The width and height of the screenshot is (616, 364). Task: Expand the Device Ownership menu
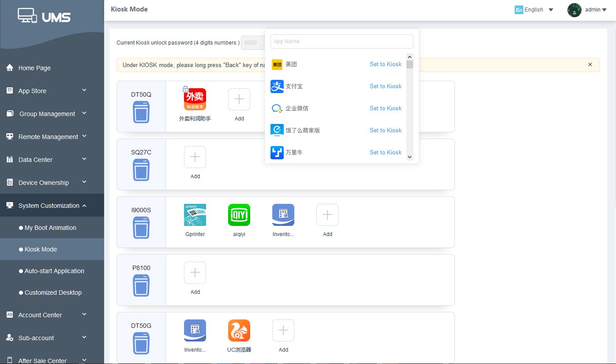pyautogui.click(x=84, y=182)
